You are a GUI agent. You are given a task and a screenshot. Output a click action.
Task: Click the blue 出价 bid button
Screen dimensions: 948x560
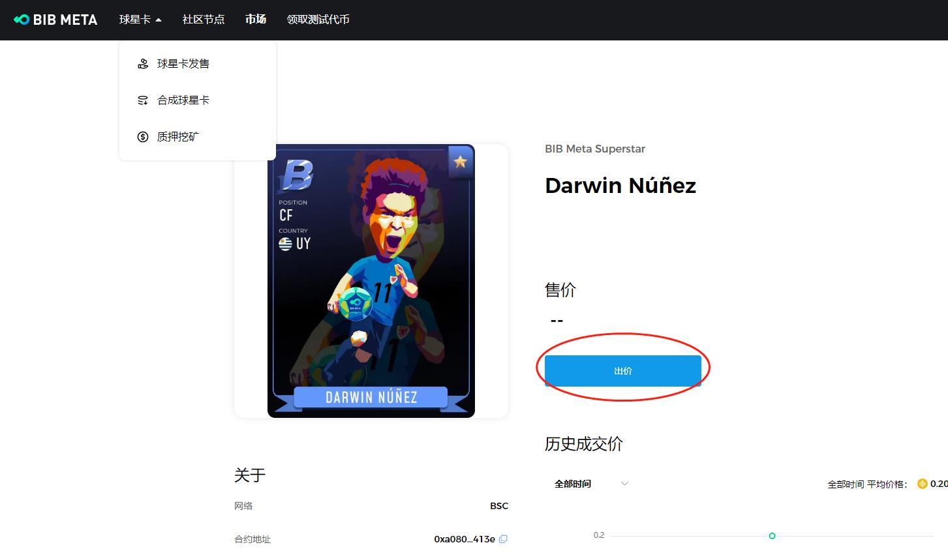tap(623, 371)
